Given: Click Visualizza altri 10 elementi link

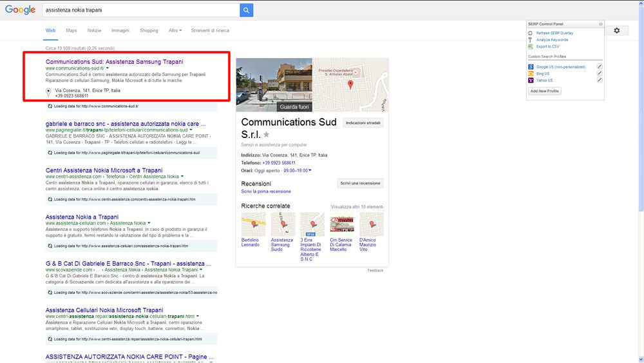Looking at the screenshot, I should coord(357,207).
